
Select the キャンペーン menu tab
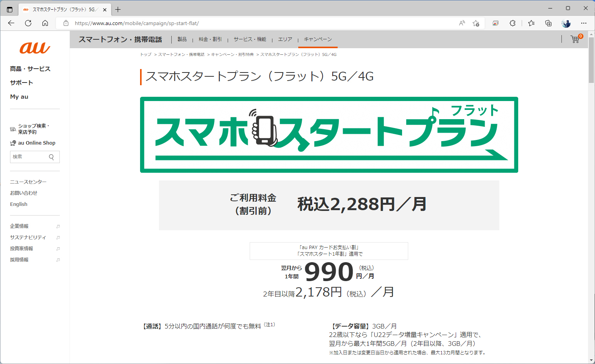(318, 39)
